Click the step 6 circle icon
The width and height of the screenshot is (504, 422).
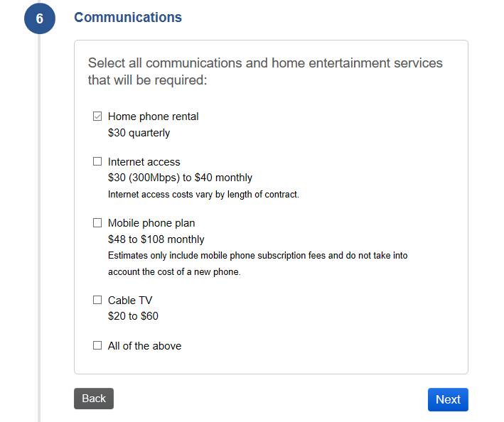39,18
